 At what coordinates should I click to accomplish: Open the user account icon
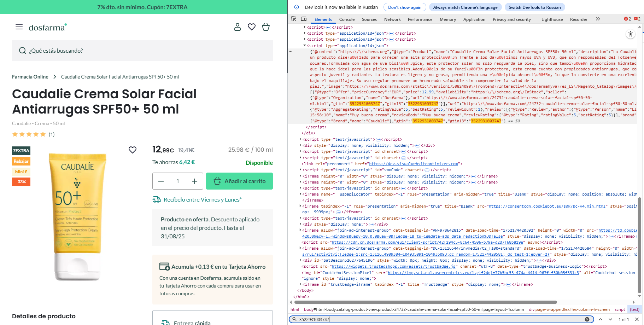pos(238,27)
